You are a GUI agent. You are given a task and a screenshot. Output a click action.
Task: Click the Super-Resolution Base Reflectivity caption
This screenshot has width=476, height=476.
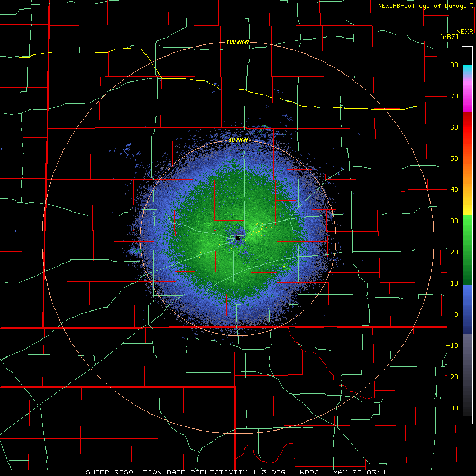coord(167,472)
